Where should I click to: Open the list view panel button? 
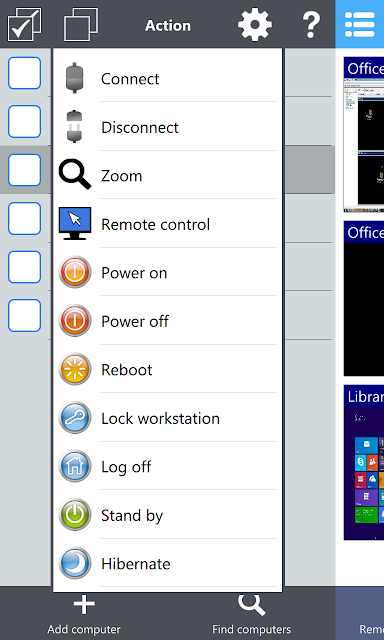pos(360,24)
